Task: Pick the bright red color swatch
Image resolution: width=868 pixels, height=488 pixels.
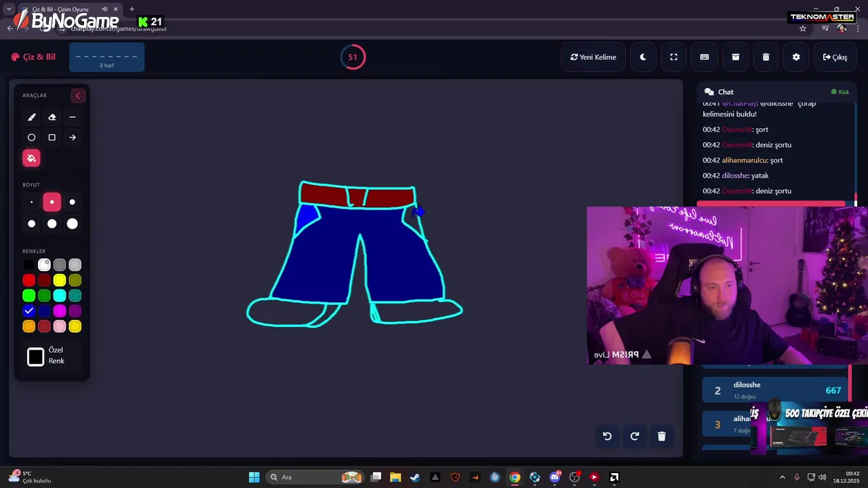Action: pos(28,280)
